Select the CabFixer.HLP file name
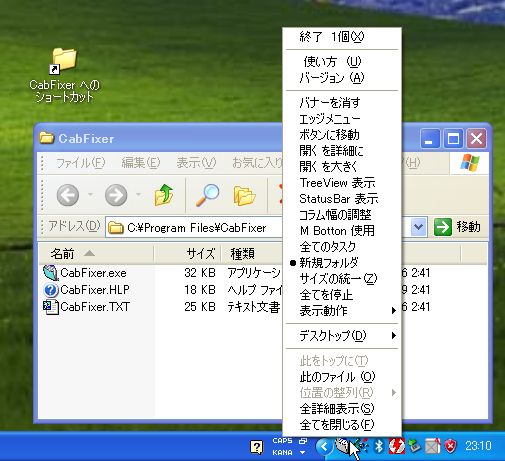 click(x=95, y=290)
